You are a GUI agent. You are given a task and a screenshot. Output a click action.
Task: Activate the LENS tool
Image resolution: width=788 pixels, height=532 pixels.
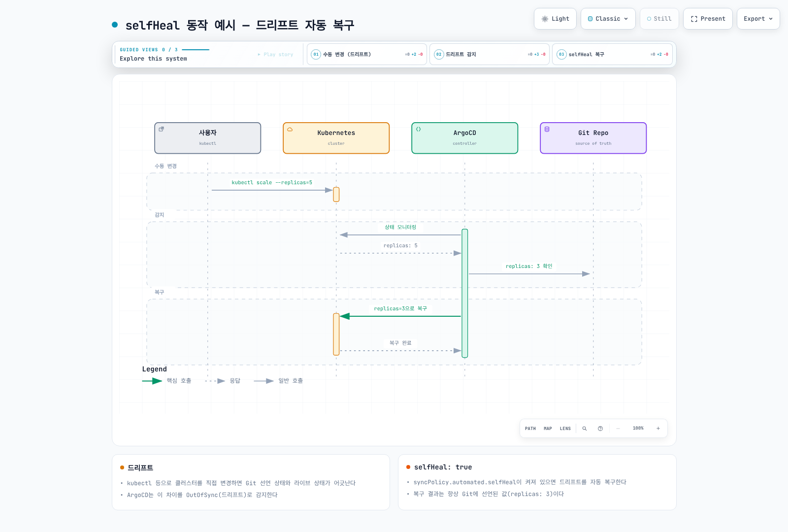coord(565,429)
